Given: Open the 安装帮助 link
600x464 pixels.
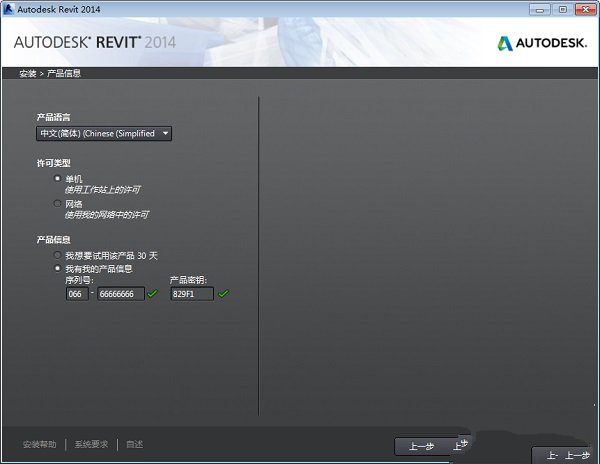Looking at the screenshot, I should [39, 444].
